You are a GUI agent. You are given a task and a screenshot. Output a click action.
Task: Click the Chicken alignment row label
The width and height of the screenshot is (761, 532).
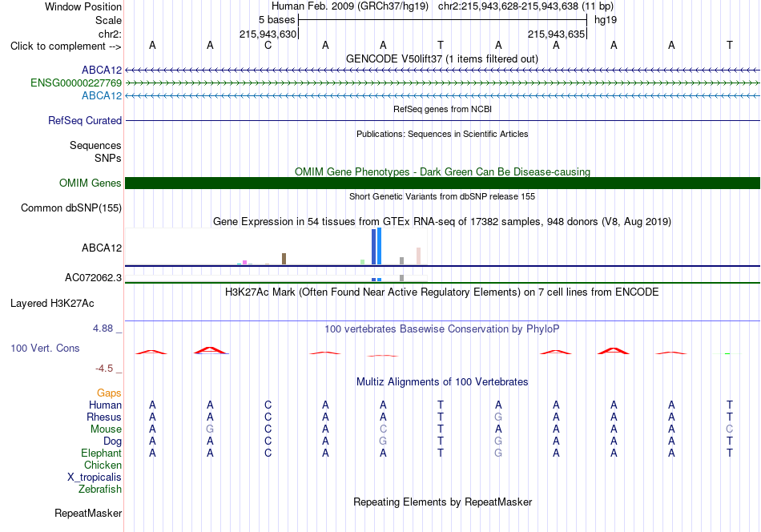pyautogui.click(x=103, y=465)
